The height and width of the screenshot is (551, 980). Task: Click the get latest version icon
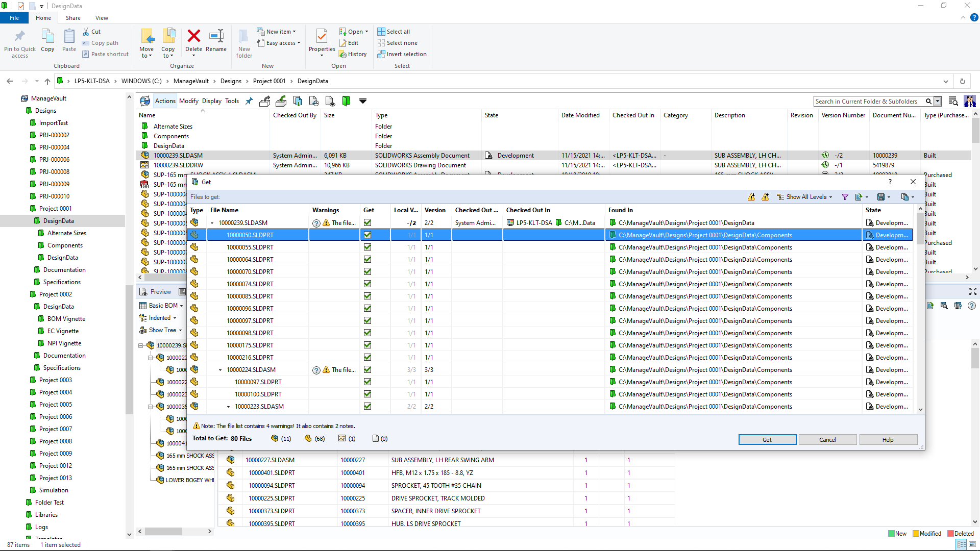pos(298,101)
